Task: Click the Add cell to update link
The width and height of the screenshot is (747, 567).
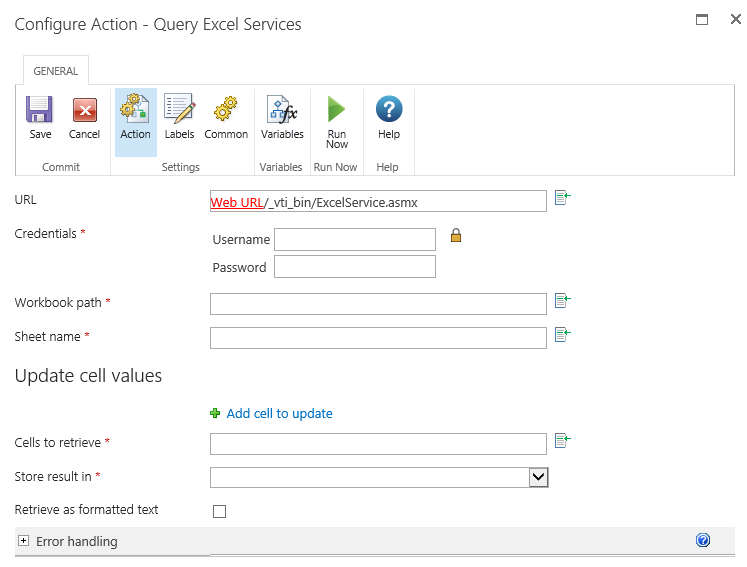Action: 279,413
